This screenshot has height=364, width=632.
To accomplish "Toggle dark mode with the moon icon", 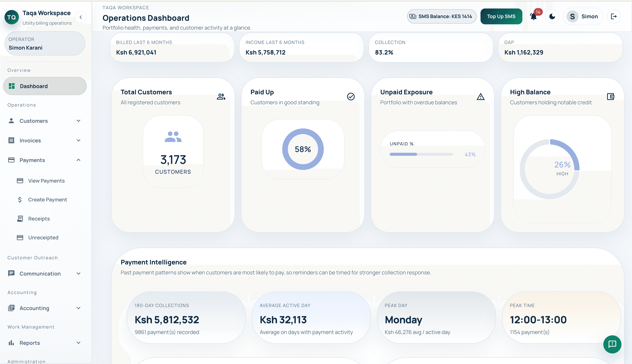I will click(x=552, y=16).
